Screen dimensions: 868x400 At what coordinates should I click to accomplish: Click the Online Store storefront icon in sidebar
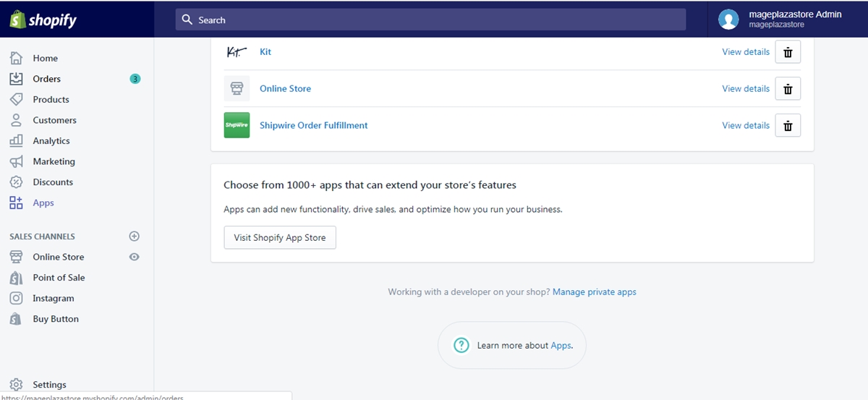[x=16, y=257]
